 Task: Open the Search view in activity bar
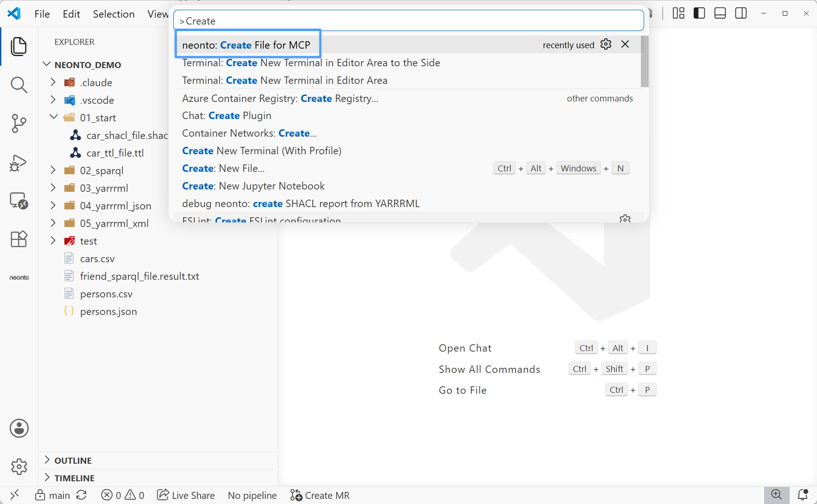click(x=19, y=85)
